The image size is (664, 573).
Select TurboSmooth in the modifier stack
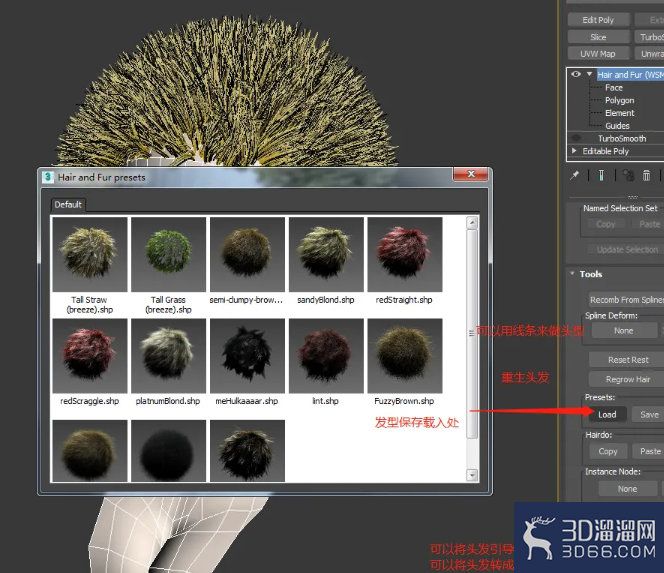coord(622,138)
